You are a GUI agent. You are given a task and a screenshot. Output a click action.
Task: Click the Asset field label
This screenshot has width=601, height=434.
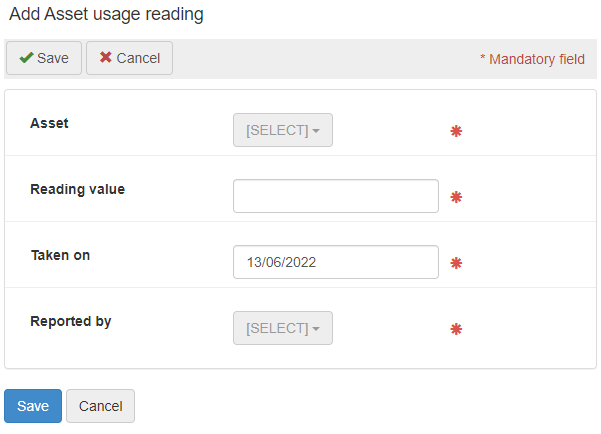click(x=49, y=123)
